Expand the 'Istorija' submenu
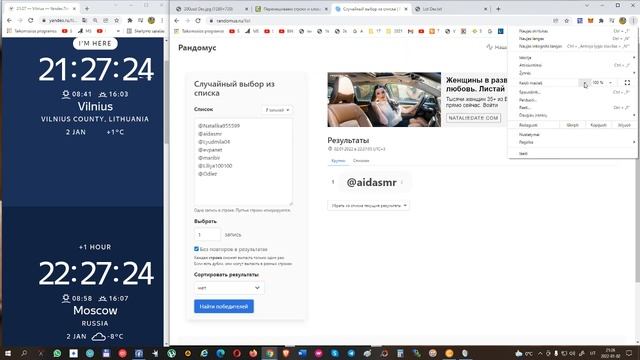 pyautogui.click(x=572, y=58)
